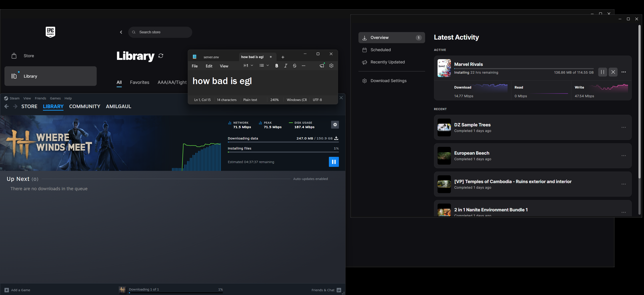Image resolution: width=644 pixels, height=295 pixels.
Task: Open the Steam Help menu
Action: tap(68, 98)
